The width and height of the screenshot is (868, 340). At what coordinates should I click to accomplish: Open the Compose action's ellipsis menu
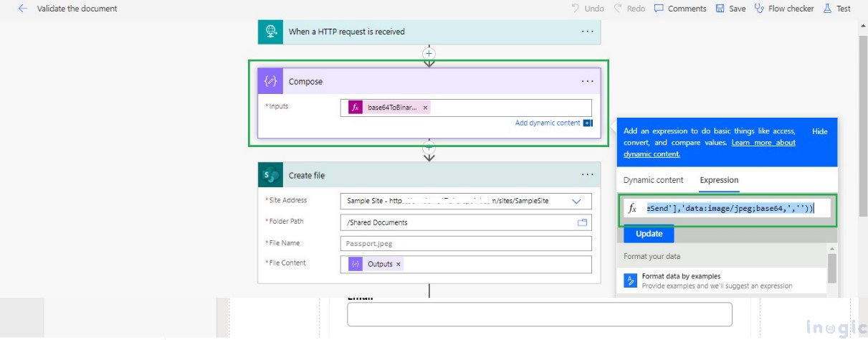(x=587, y=82)
